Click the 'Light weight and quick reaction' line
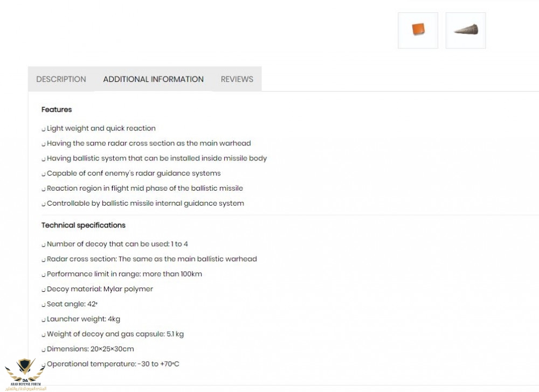Screen dimensions: 539x392 (x=101, y=128)
